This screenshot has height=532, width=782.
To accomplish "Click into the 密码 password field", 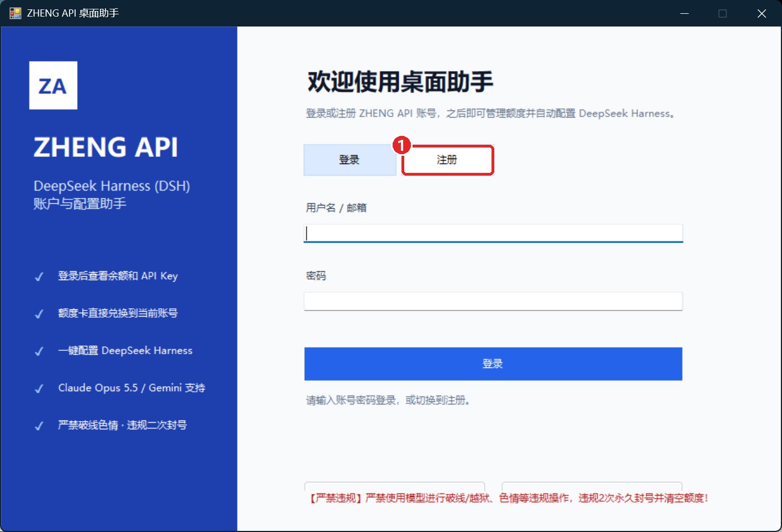I will click(x=493, y=301).
